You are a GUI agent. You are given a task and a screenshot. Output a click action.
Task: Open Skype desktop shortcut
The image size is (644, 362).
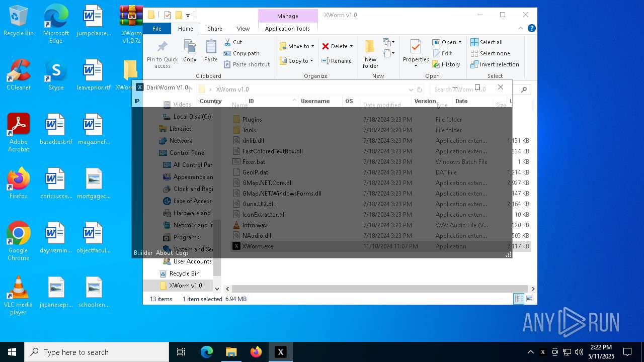[56, 75]
